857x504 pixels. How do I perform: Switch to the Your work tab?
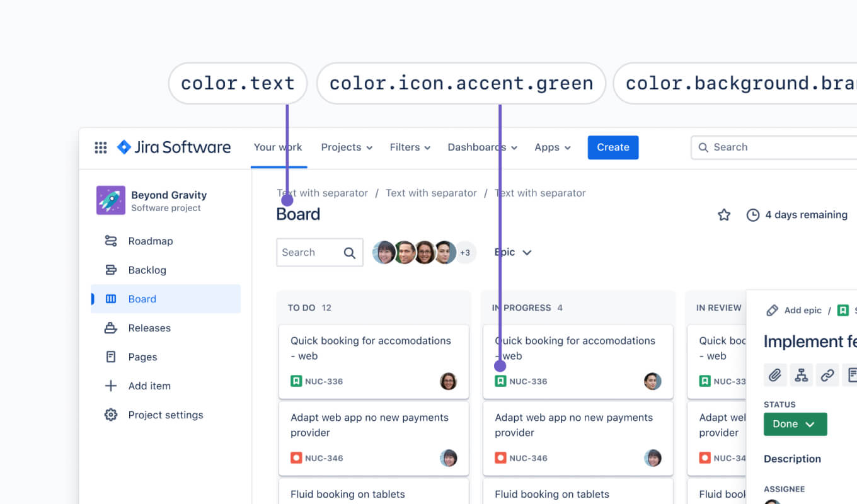(x=278, y=147)
